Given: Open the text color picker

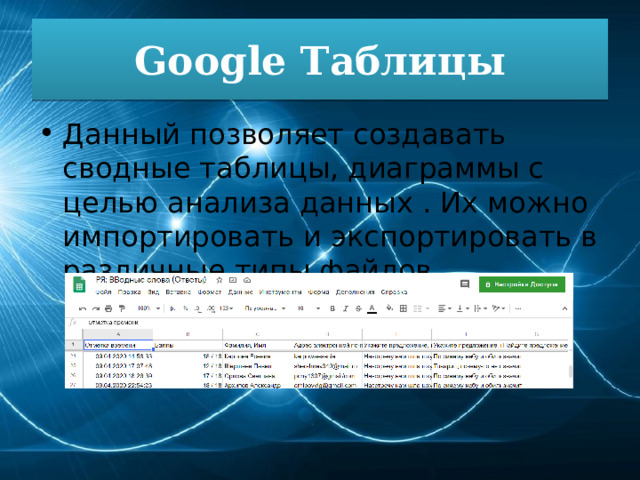Looking at the screenshot, I should [372, 309].
